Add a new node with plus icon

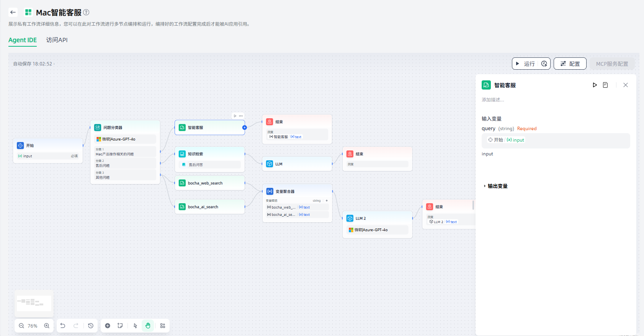coord(108,326)
